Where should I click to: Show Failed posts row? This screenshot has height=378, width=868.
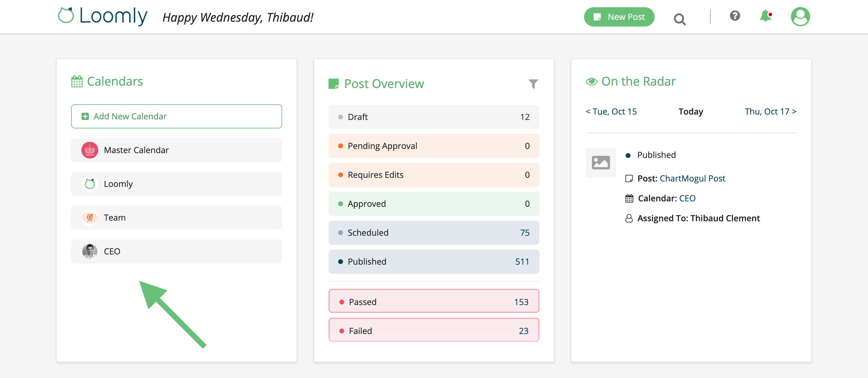[x=434, y=330]
